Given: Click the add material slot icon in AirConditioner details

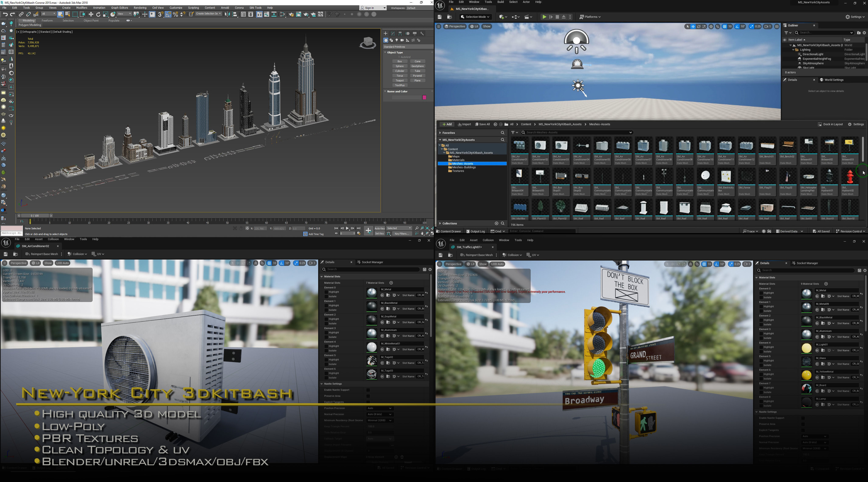Looking at the screenshot, I should click(391, 283).
